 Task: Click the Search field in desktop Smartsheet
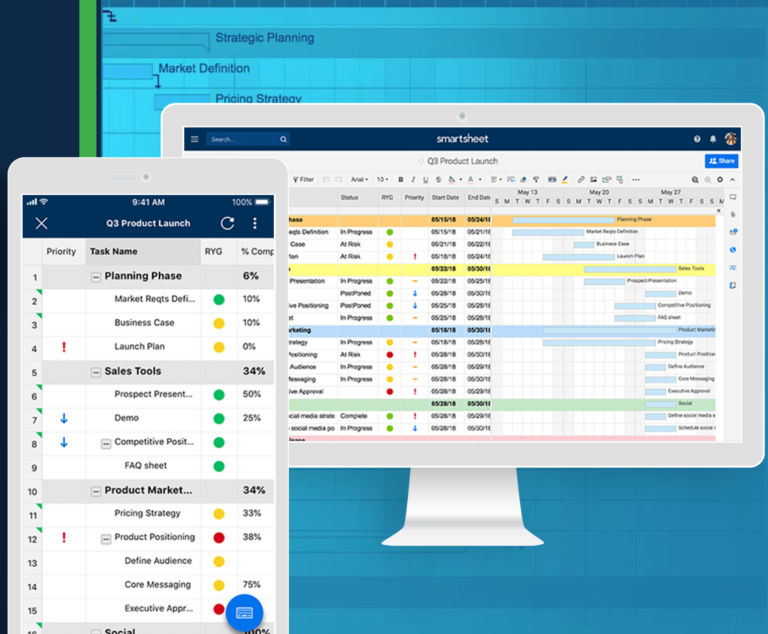point(248,139)
